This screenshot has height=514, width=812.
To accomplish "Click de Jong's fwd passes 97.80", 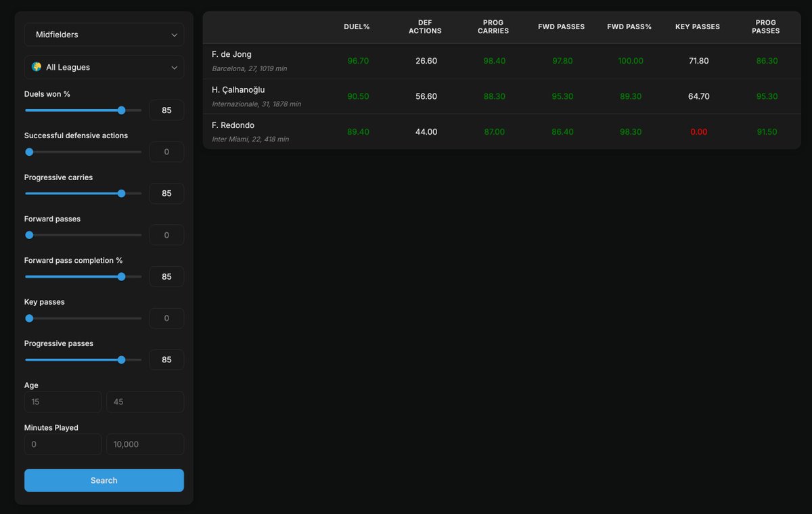I will tap(562, 61).
